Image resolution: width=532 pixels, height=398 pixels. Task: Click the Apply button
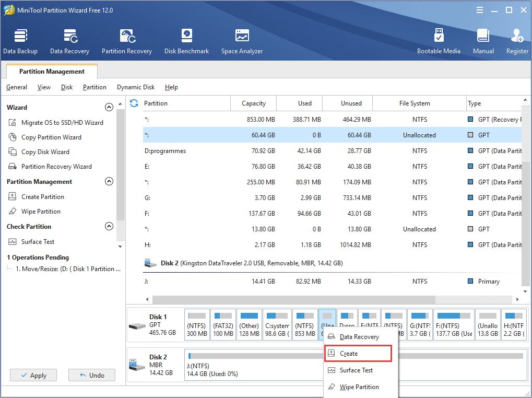33,375
